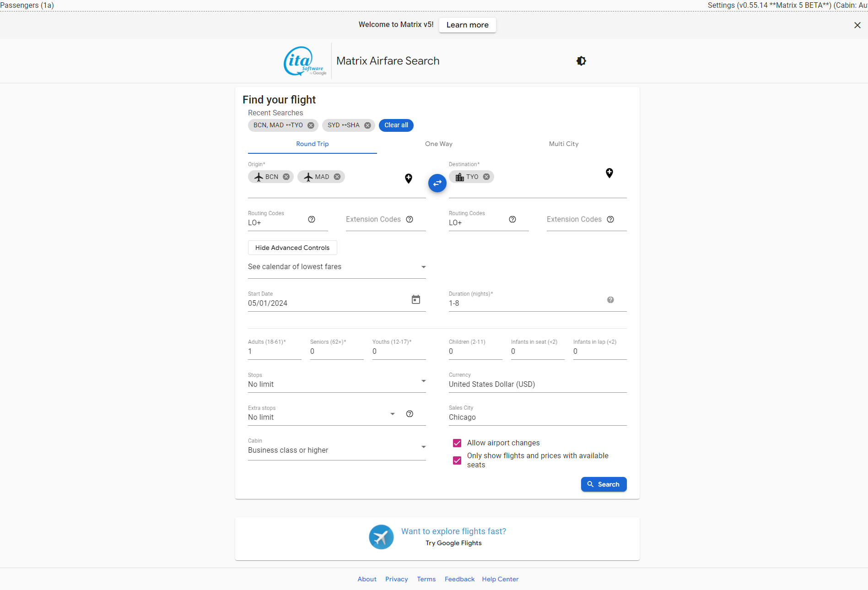This screenshot has width=868, height=590.
Task: Open the Start Date calendar icon
Action: (415, 299)
